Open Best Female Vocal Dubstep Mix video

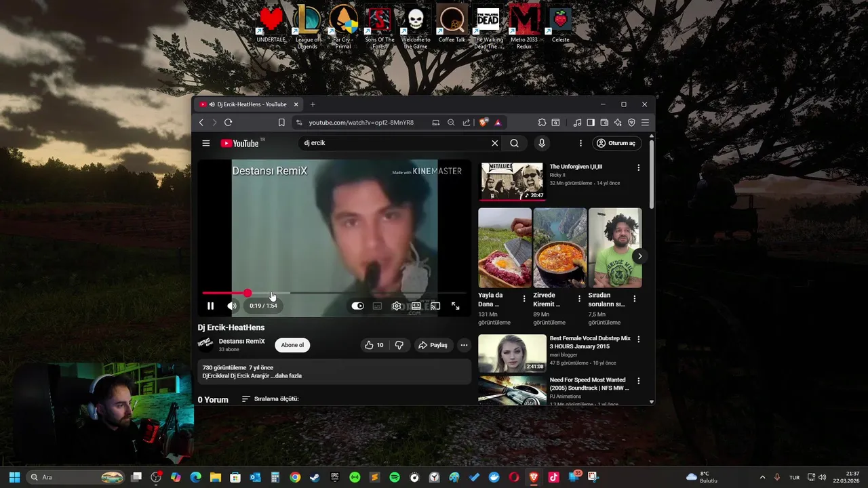click(x=512, y=352)
